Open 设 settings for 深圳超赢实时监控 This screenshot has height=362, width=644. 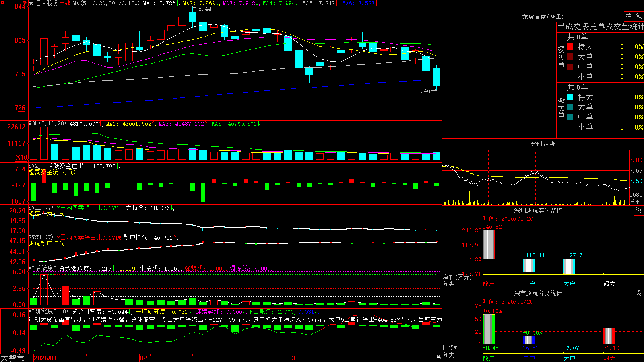coord(639,210)
